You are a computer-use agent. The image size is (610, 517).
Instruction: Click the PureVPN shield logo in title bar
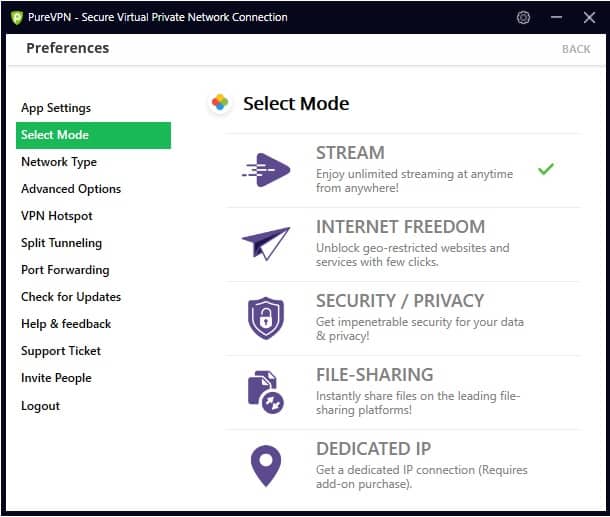(x=17, y=18)
